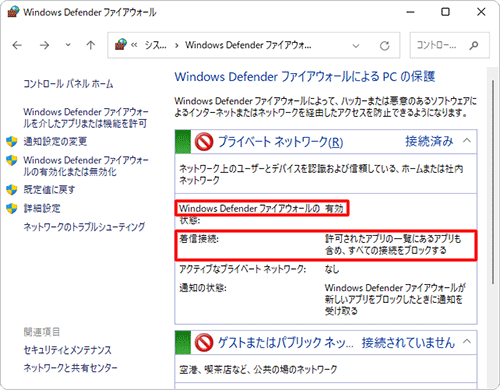The image size is (500, 390).
Task: Click the Back navigation arrow
Action: [17, 45]
